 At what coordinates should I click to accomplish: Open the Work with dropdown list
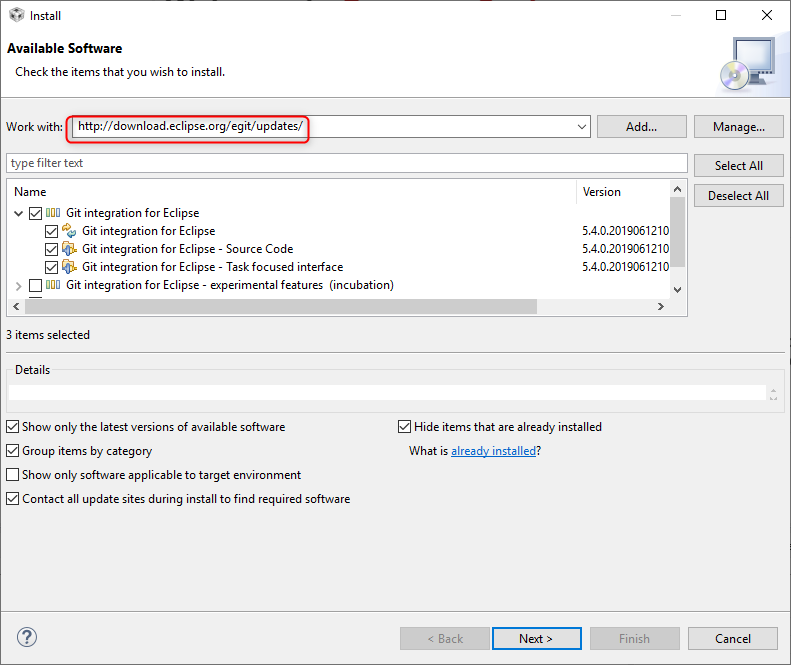tap(582, 127)
